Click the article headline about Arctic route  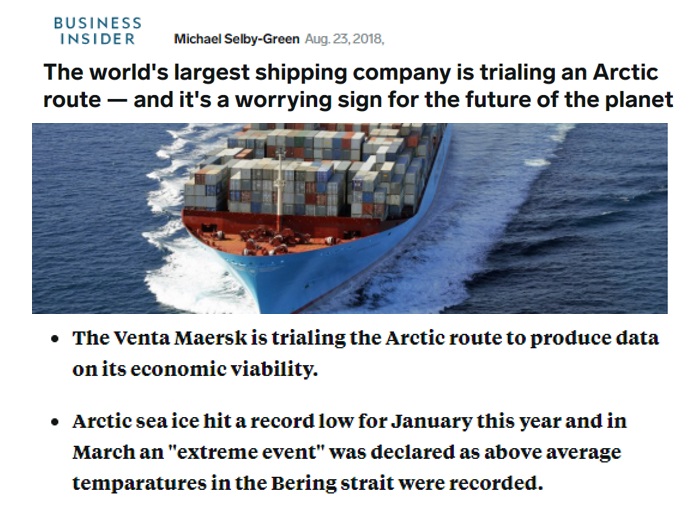[358, 86]
